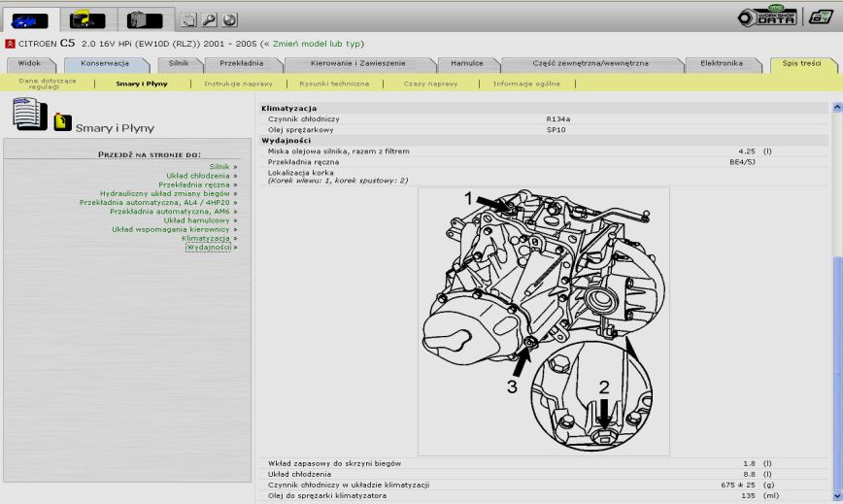The image size is (843, 504).
Task: Click the 4.25 oil capacity value
Action: tap(746, 151)
